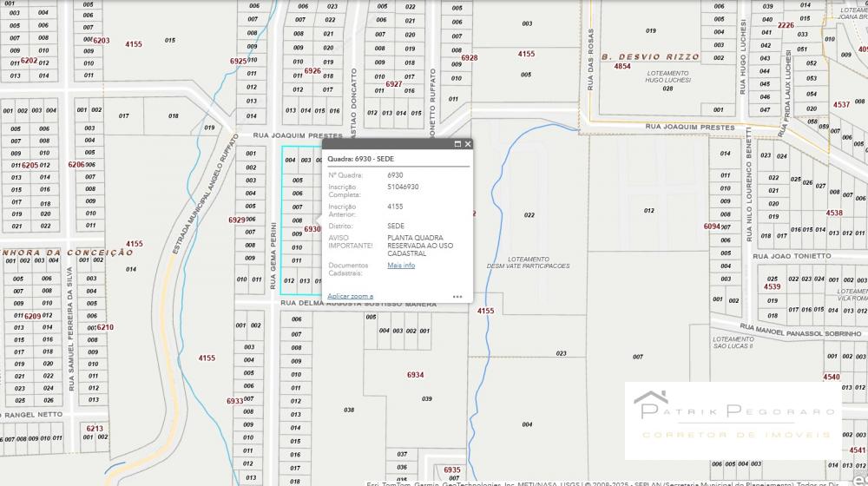Viewport: 868px width, 486px height.
Task: Maximize the Quadra 6930 popup window
Action: (457, 144)
